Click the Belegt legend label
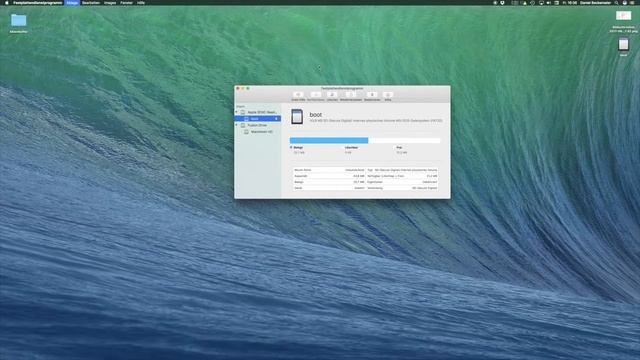The width and height of the screenshot is (640, 360). click(298, 147)
